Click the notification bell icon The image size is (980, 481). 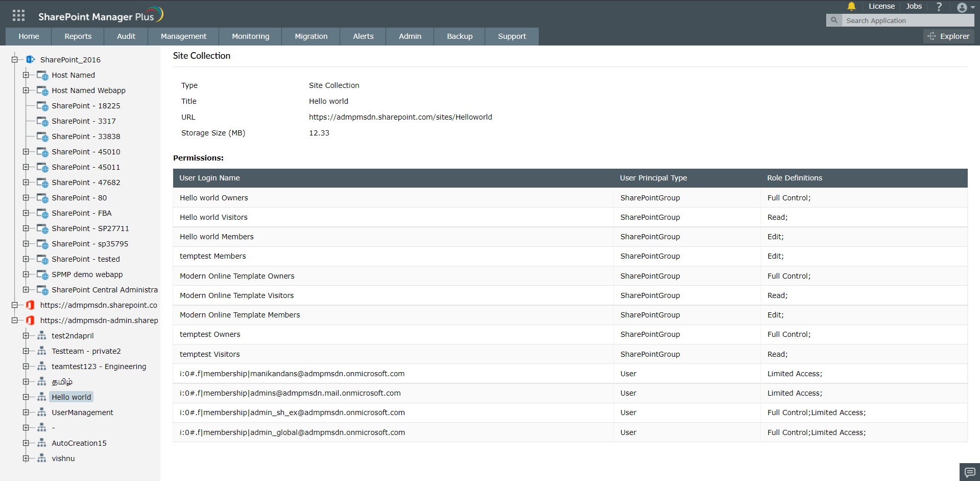pyautogui.click(x=851, y=6)
